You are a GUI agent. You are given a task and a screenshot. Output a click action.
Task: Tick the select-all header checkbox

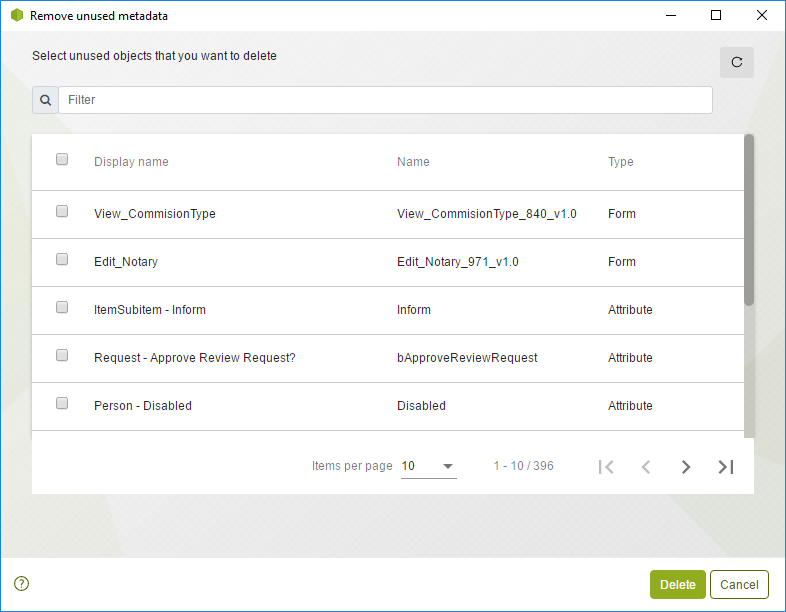pyautogui.click(x=62, y=159)
